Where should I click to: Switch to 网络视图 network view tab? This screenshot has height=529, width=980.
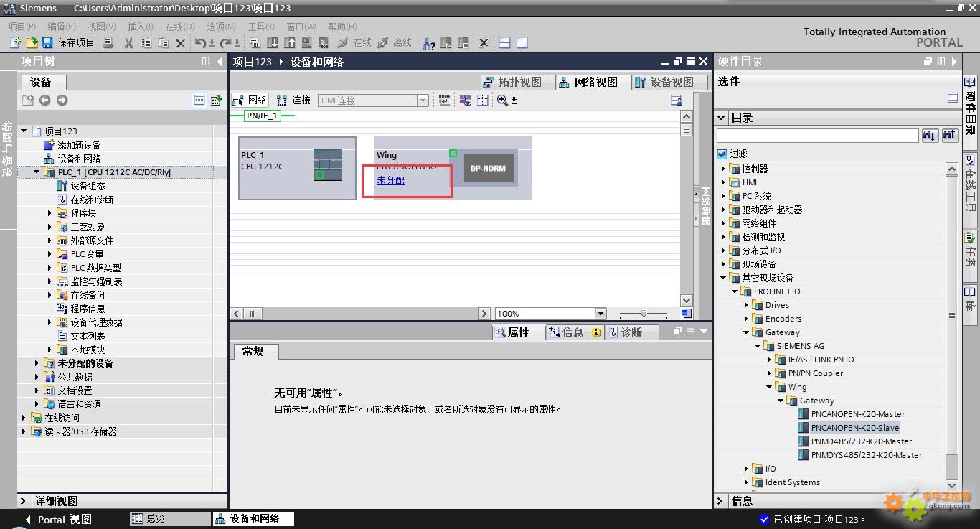tap(594, 83)
